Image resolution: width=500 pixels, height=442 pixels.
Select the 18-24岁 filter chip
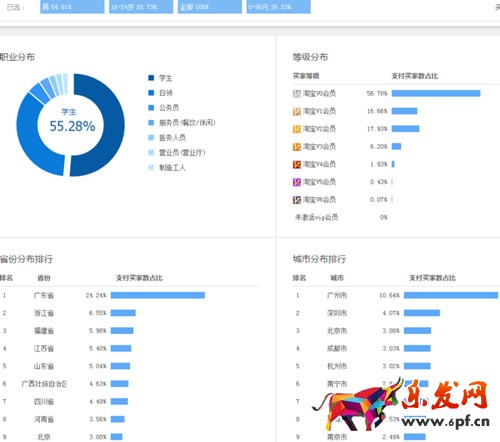point(141,7)
